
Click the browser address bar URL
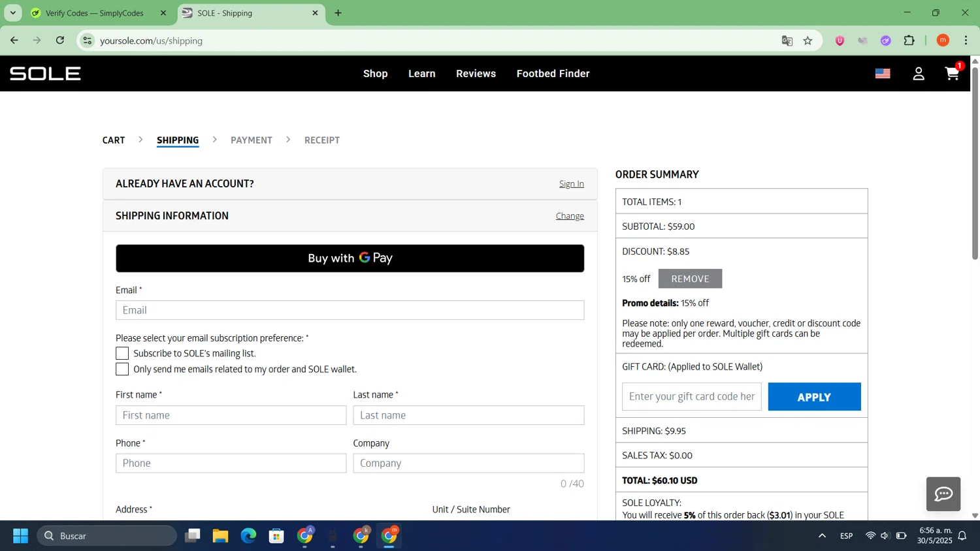point(151,40)
